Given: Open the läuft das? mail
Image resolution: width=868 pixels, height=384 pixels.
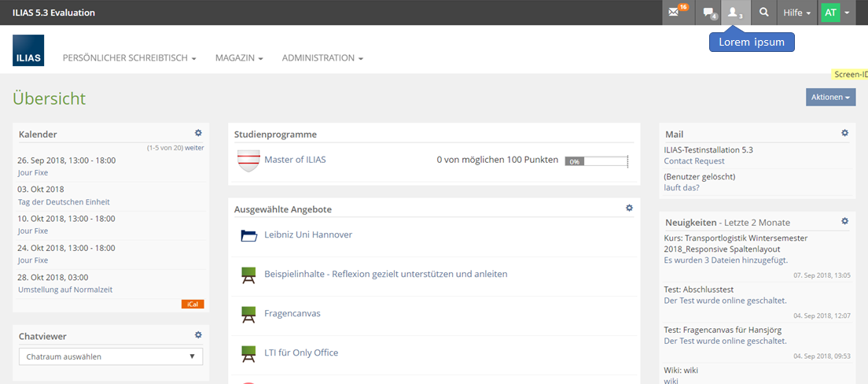Looking at the screenshot, I should (682, 188).
